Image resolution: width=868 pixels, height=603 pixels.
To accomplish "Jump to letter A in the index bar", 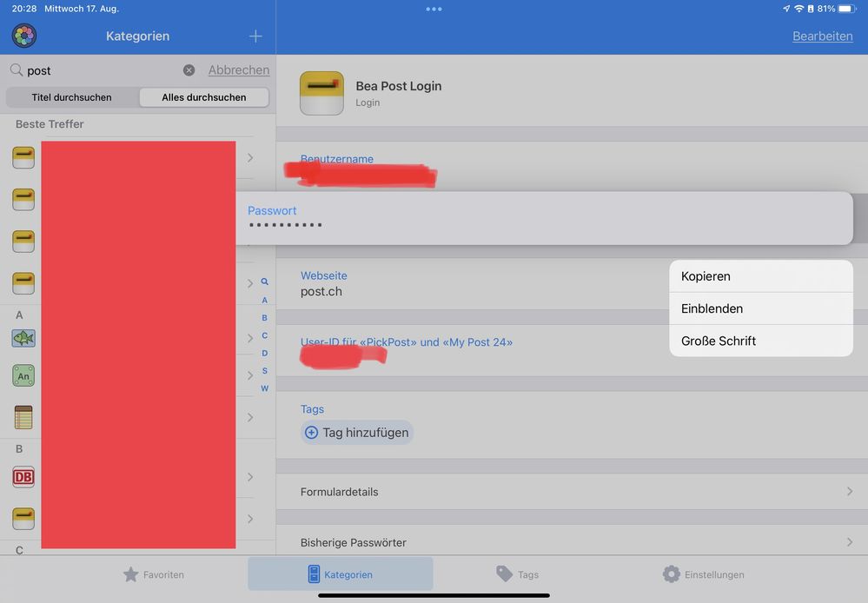I will (x=265, y=300).
